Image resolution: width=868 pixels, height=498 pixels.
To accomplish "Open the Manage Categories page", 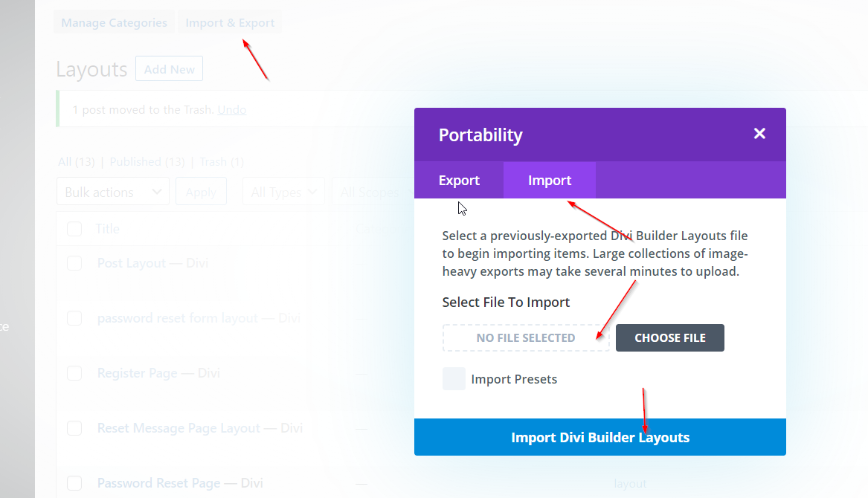I will pyautogui.click(x=114, y=23).
